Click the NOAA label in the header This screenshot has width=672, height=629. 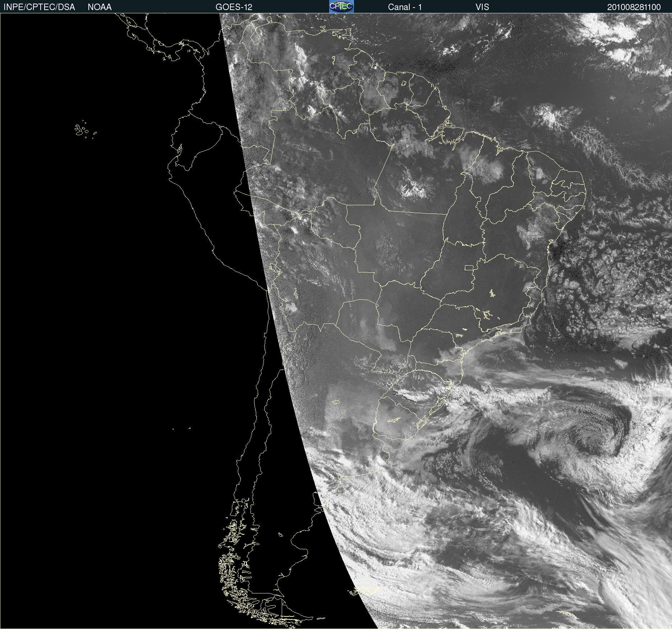[x=100, y=7]
